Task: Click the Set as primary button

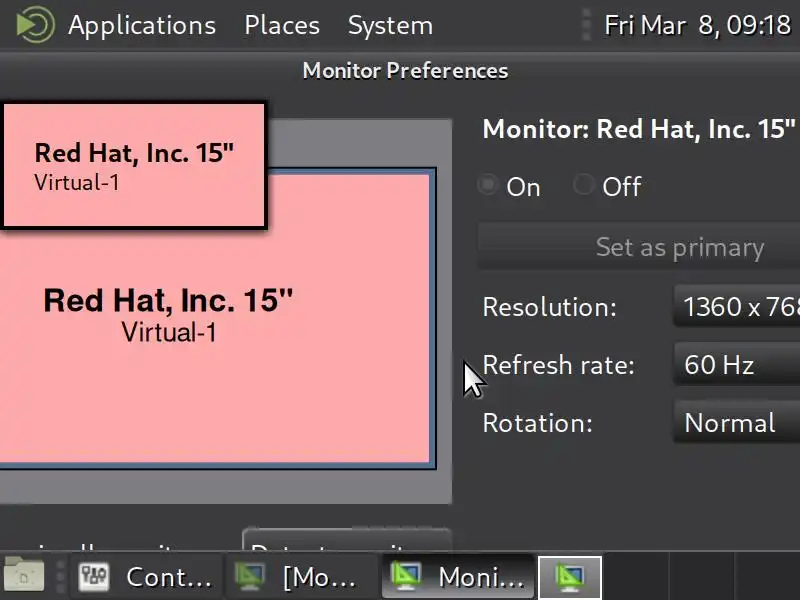Action: (x=639, y=247)
